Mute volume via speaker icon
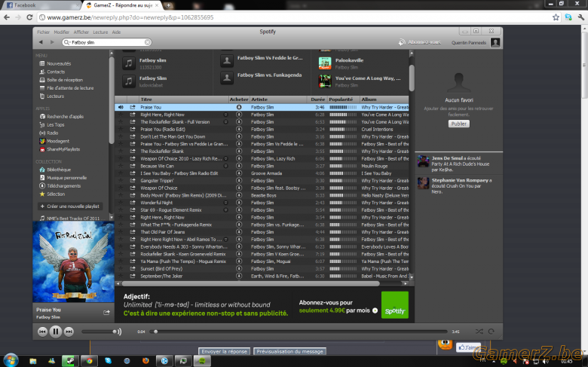This screenshot has width=588, height=367. [x=119, y=332]
